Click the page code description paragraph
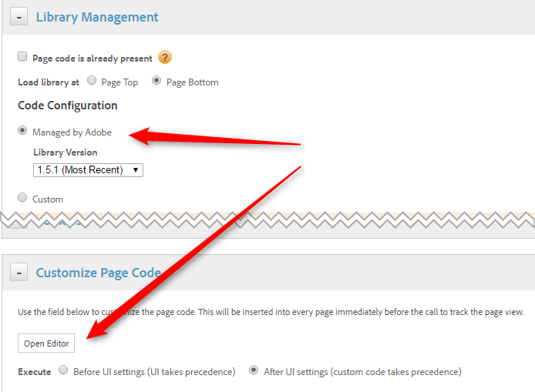 point(270,312)
